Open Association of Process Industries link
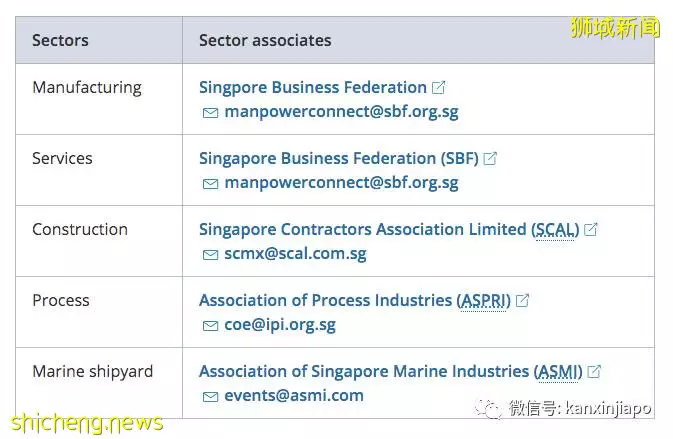 tap(355, 300)
